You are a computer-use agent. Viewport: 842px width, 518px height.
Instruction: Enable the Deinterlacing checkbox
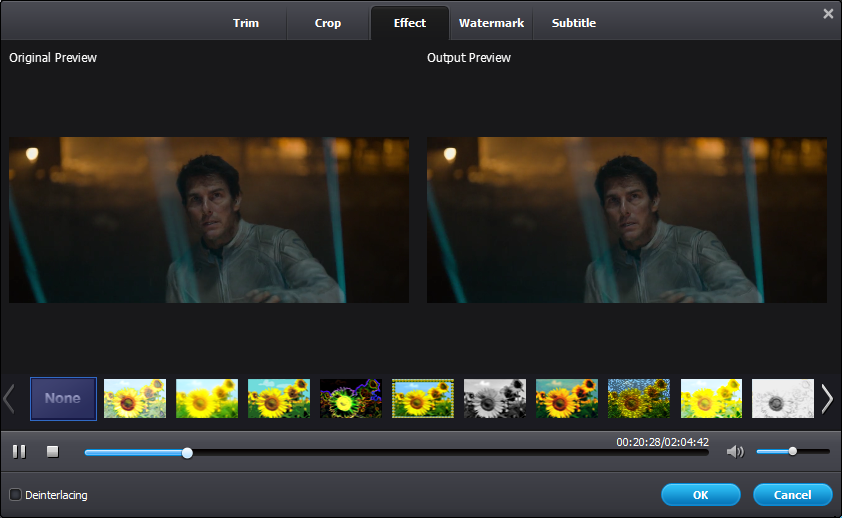coord(16,494)
